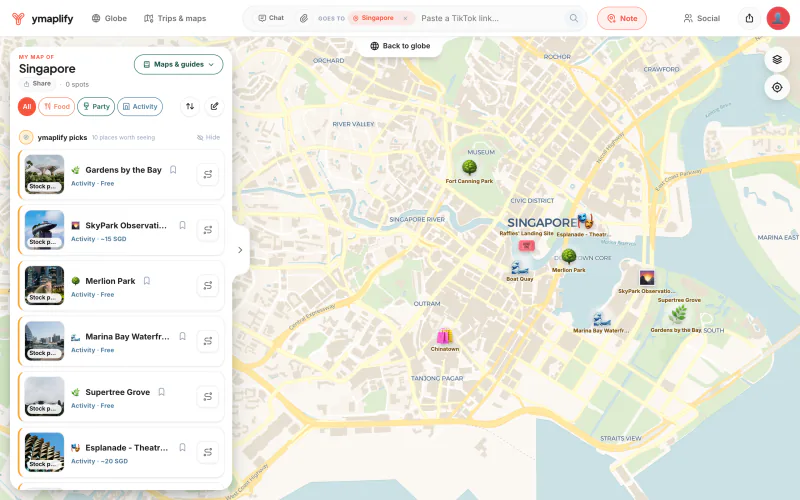
Task: Open the Social section
Action: [702, 18]
